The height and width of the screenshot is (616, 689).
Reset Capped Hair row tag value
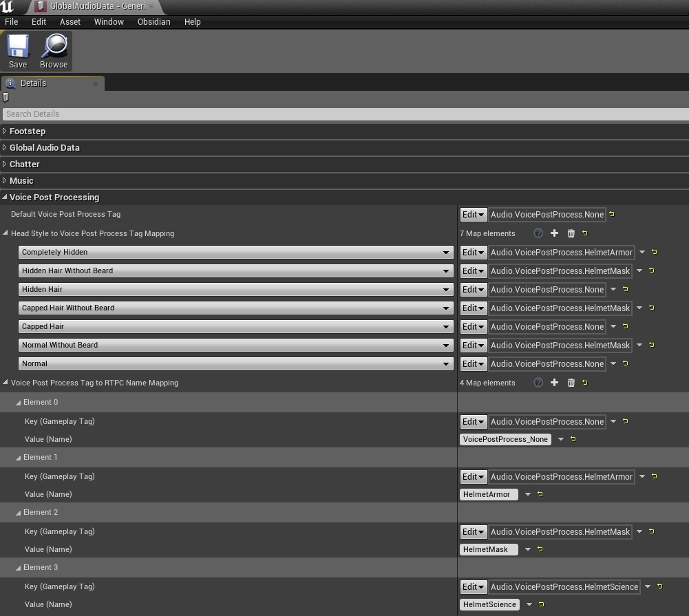point(625,326)
